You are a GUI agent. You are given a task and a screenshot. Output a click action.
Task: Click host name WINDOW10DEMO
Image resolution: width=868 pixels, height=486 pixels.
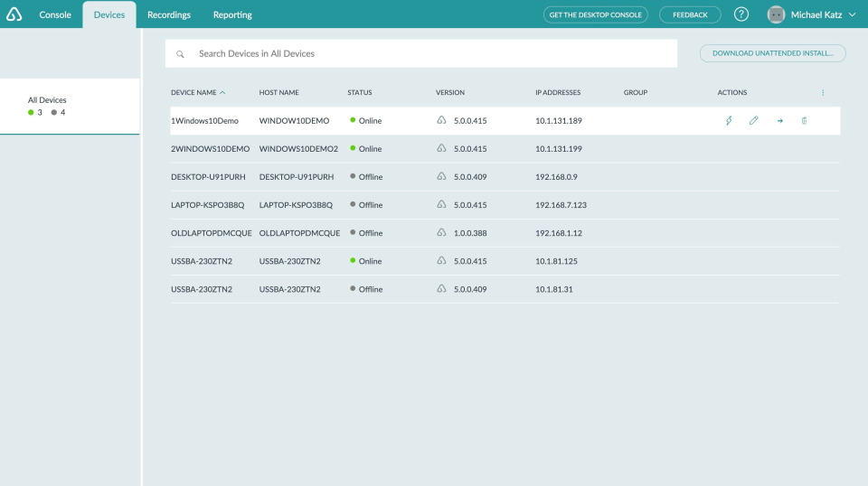pos(294,120)
